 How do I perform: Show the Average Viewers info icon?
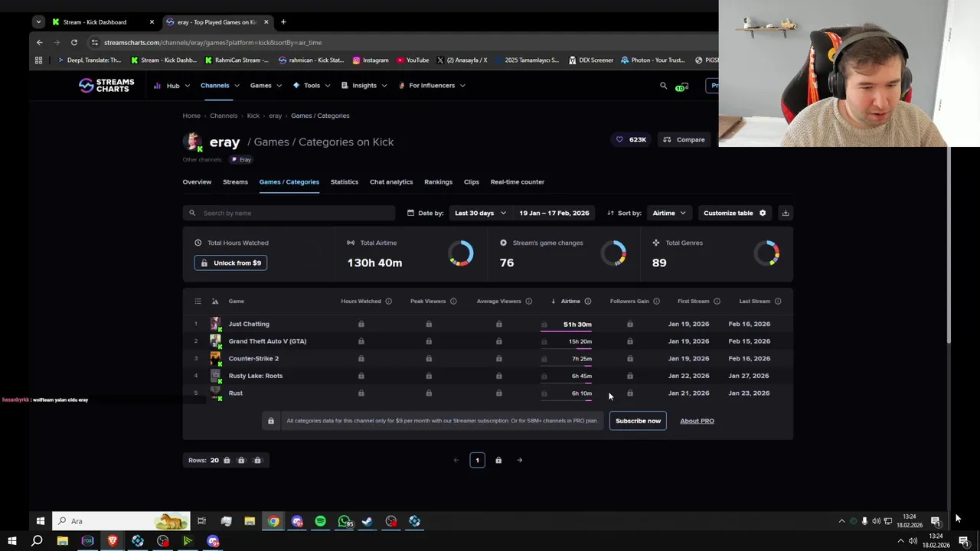pos(528,302)
